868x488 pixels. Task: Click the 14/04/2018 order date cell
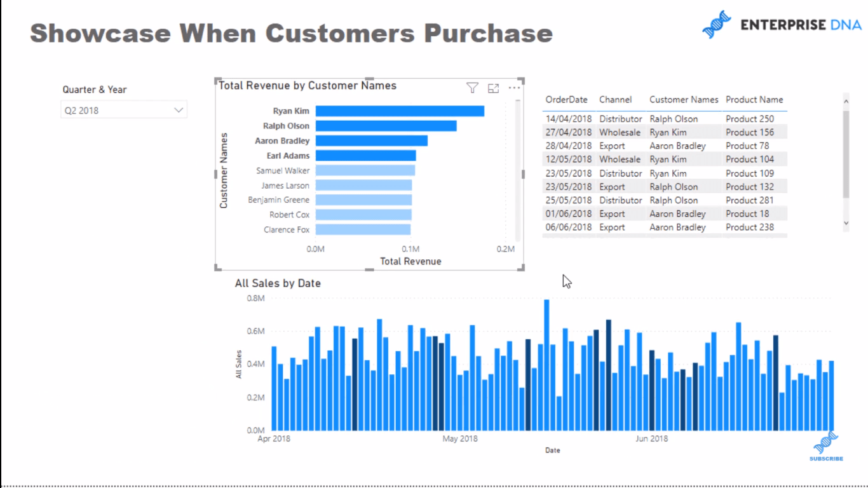tap(569, 119)
